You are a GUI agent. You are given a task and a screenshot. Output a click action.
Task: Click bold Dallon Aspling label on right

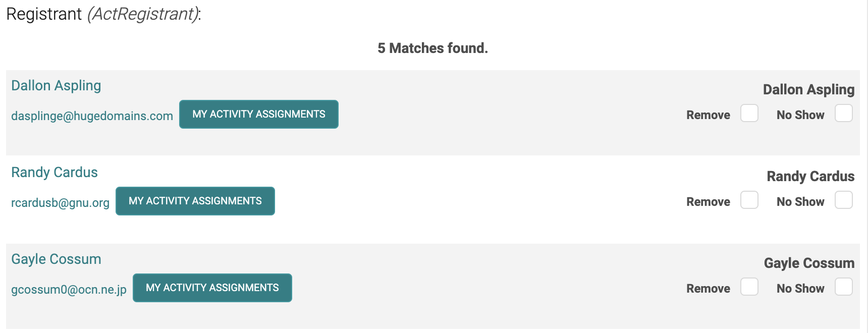808,90
